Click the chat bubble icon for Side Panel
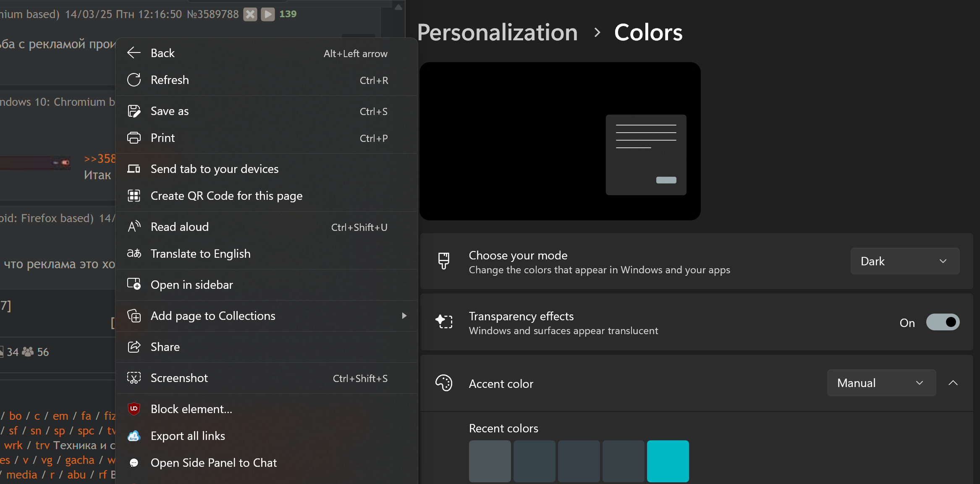The width and height of the screenshot is (980, 484). click(134, 463)
